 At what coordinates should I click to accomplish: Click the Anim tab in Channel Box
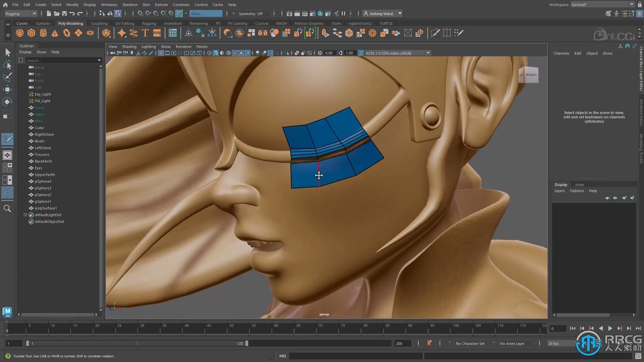click(579, 184)
